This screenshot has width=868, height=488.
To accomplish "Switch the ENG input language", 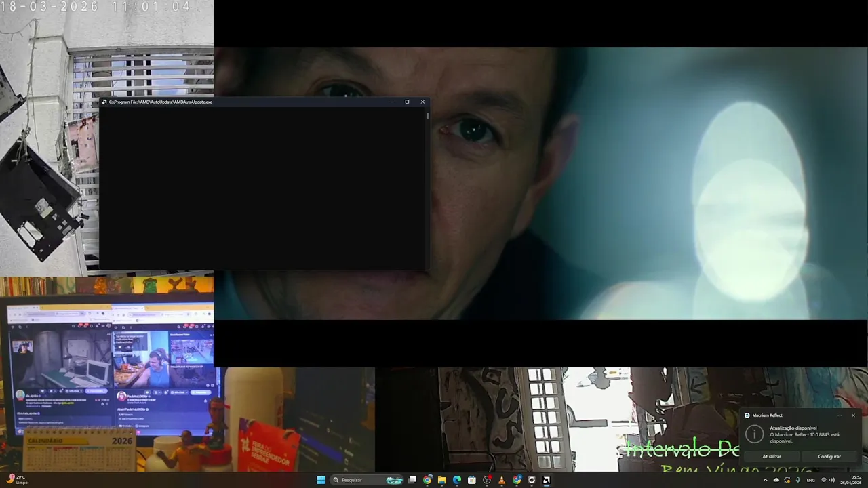I will [x=811, y=480].
